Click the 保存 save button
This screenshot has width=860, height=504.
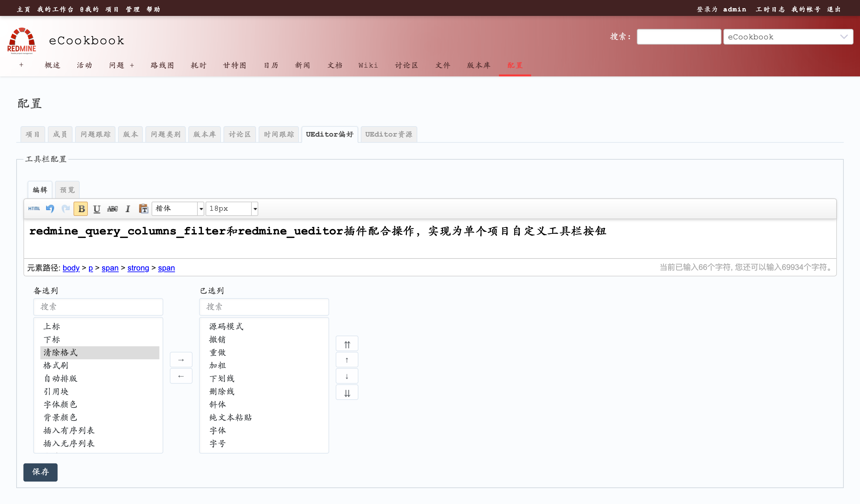[40, 472]
